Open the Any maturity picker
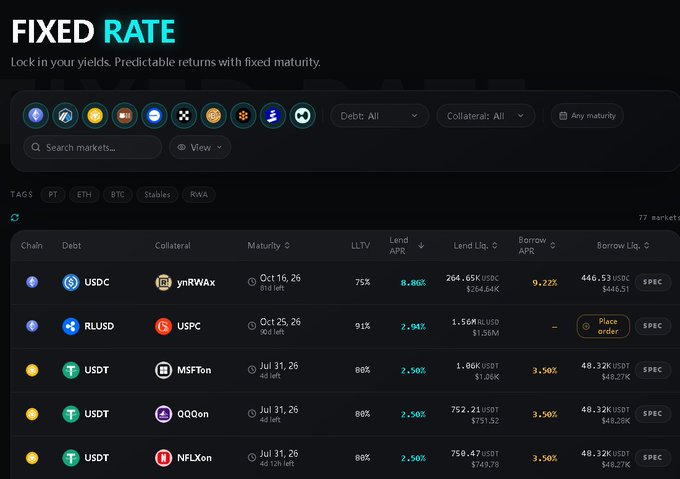The width and height of the screenshot is (680, 479). 587,116
